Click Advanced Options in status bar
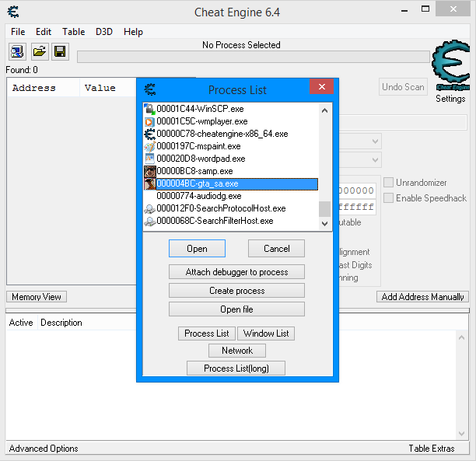This screenshot has width=476, height=461. click(44, 449)
